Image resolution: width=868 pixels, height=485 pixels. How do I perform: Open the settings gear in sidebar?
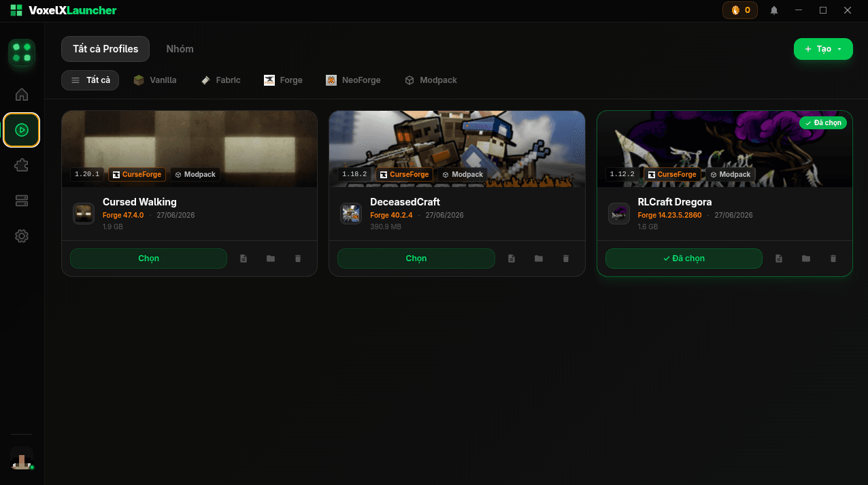pos(22,236)
